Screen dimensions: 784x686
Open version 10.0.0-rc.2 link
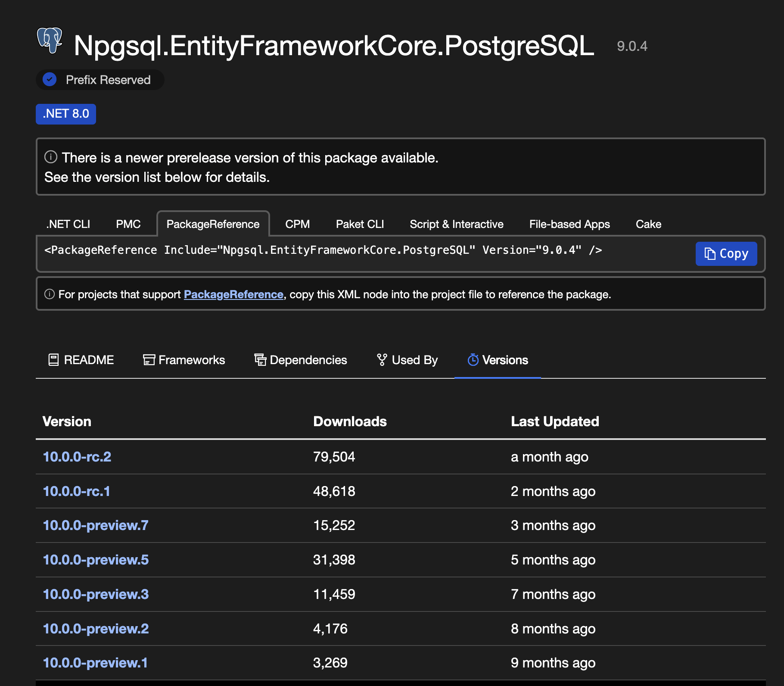[x=77, y=457]
